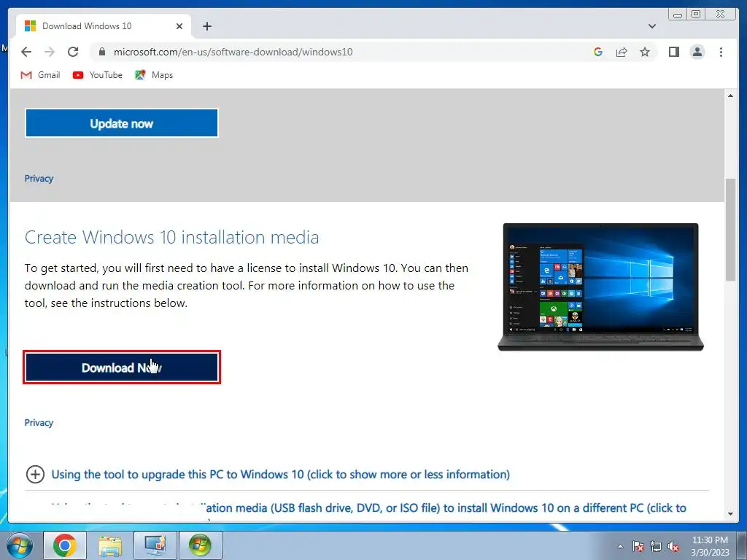Open the Maps bookmark
This screenshot has height=560, width=747.
(154, 75)
